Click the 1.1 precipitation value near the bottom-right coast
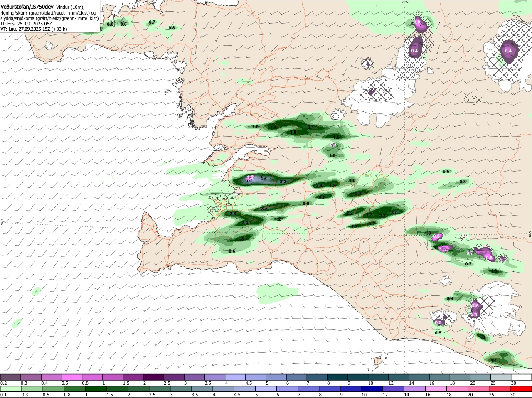The height and width of the screenshot is (398, 532). 494,361
